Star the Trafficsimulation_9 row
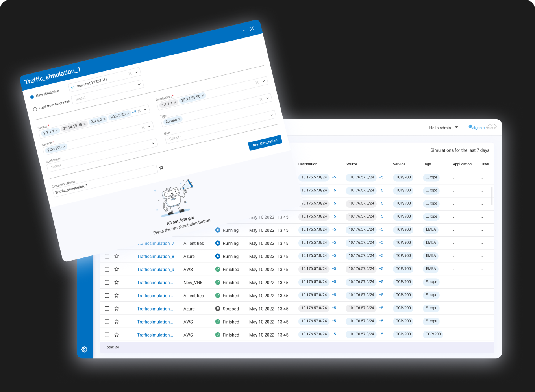Viewport: 535px width, 392px height. click(117, 269)
